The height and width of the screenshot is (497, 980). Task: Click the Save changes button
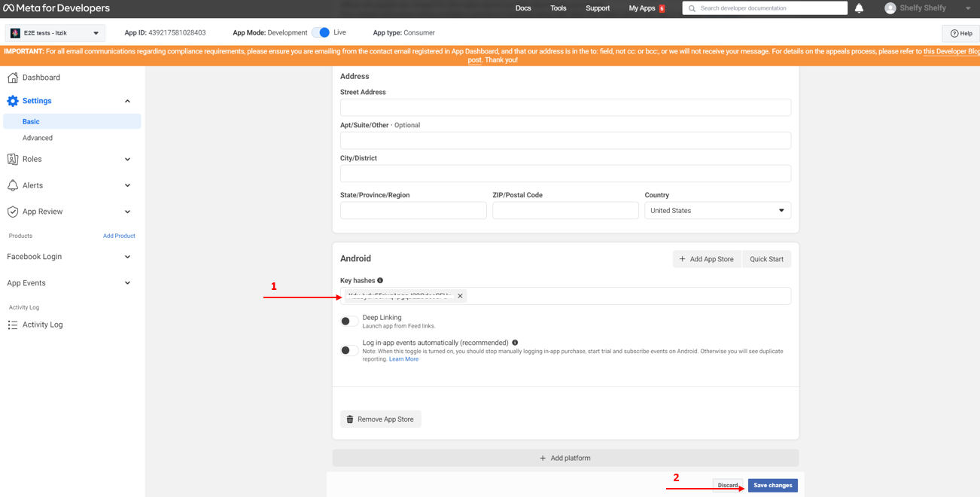[x=772, y=486]
